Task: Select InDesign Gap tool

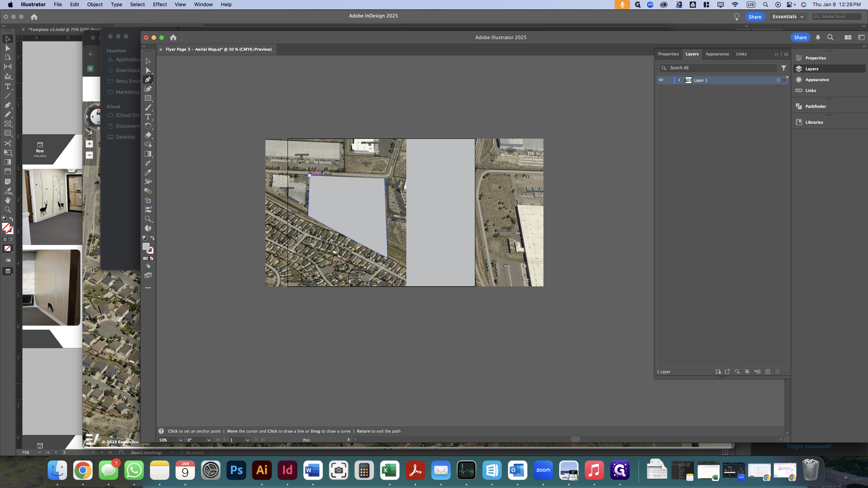Action: (8, 67)
